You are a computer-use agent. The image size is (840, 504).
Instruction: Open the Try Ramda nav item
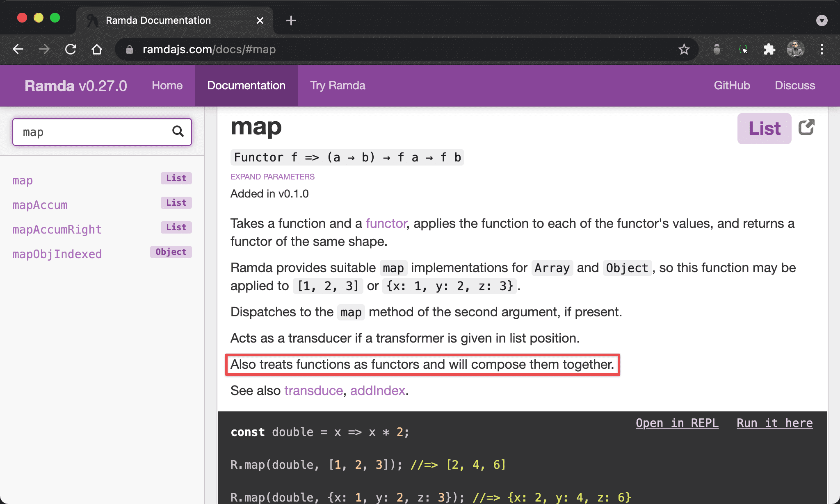[338, 85]
